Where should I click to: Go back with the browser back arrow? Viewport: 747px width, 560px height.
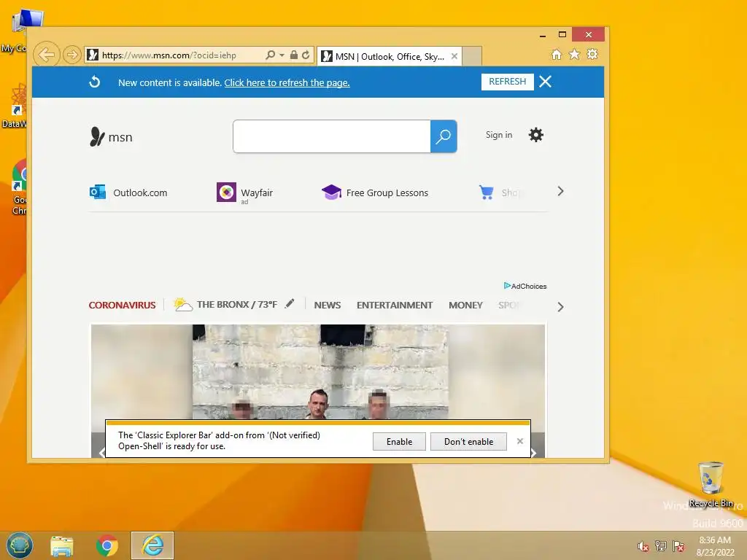(x=46, y=55)
